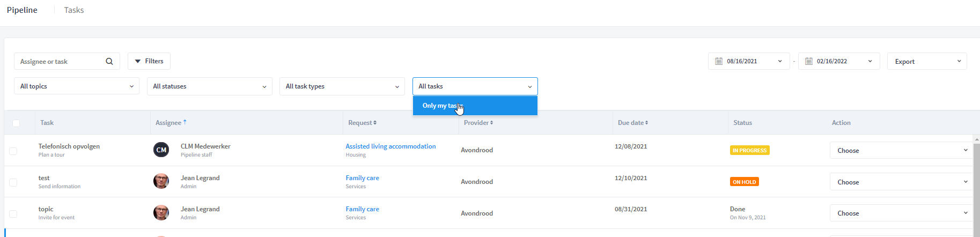Click the ON HOLD status badge
The width and height of the screenshot is (980, 237).
pyautogui.click(x=745, y=182)
